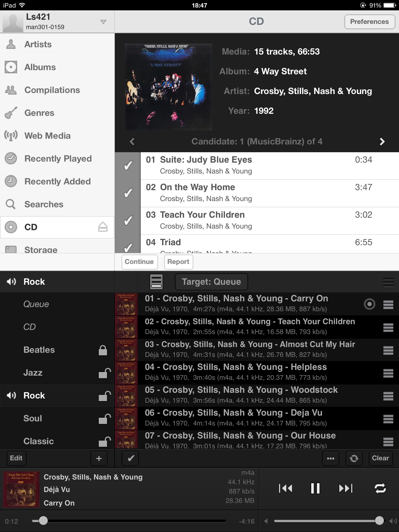Open the Recently Added list
Screen dimensions: 399x532
[57, 182]
